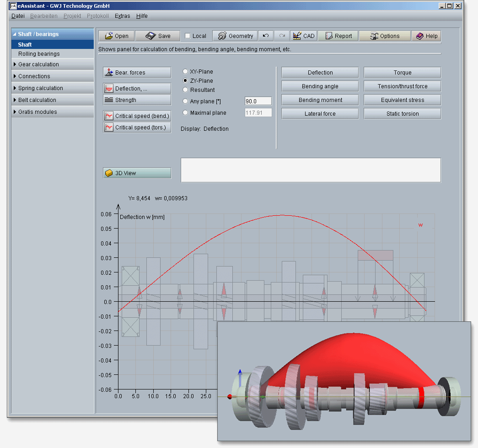478x448 pixels.
Task: Generate the calculation Report
Action: pos(338,36)
